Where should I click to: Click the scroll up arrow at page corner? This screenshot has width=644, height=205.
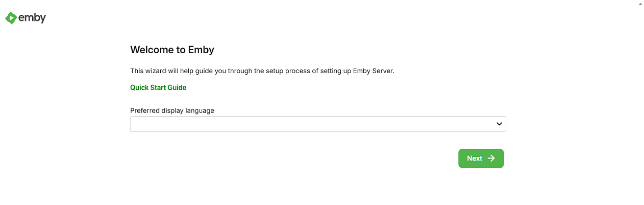point(640,3)
